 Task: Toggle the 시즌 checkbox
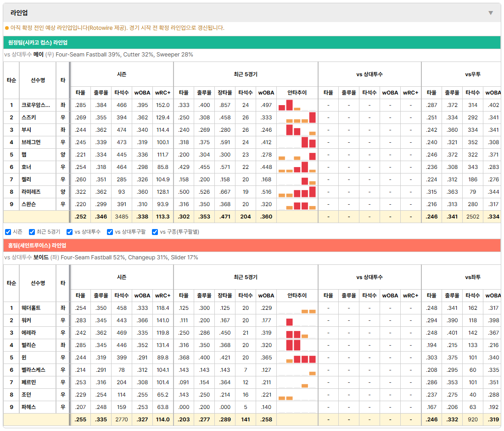click(x=8, y=232)
